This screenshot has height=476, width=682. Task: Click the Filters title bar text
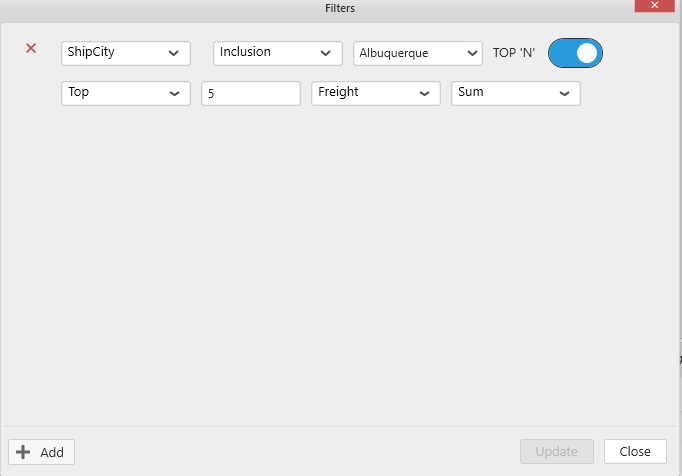tap(340, 8)
